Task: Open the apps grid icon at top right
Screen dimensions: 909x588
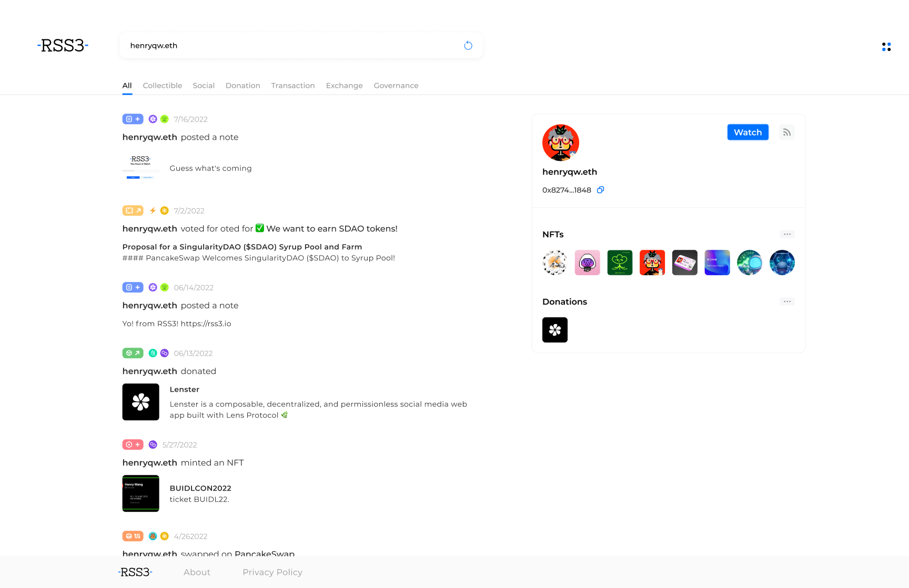Action: pyautogui.click(x=886, y=46)
